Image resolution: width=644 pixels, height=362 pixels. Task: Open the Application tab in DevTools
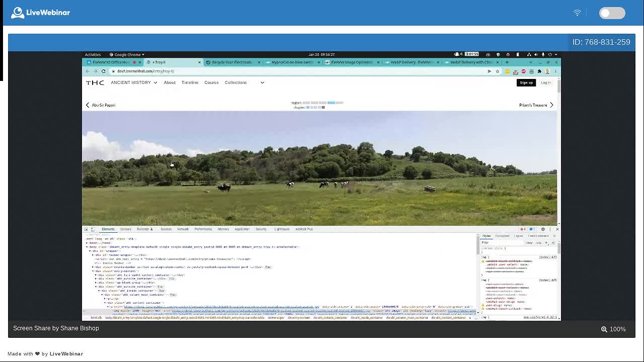[x=242, y=229]
